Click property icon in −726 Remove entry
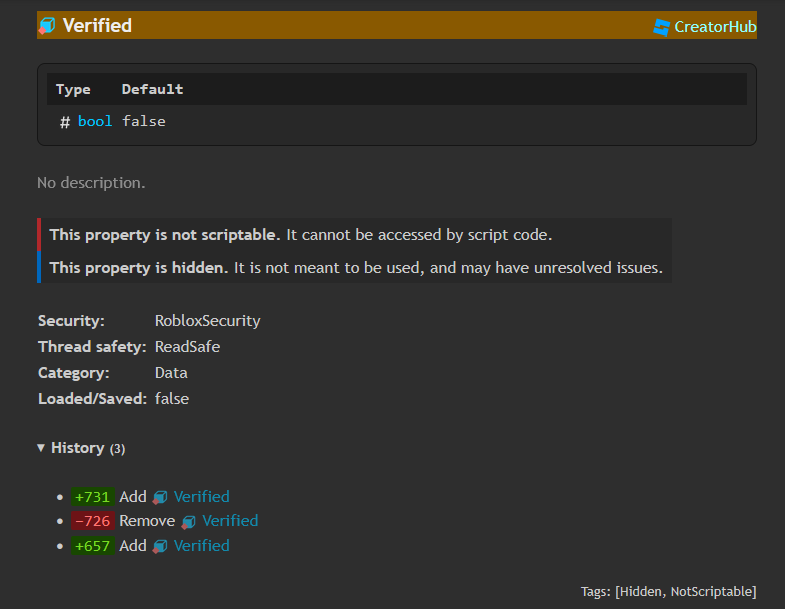This screenshot has width=785, height=609. point(188,522)
